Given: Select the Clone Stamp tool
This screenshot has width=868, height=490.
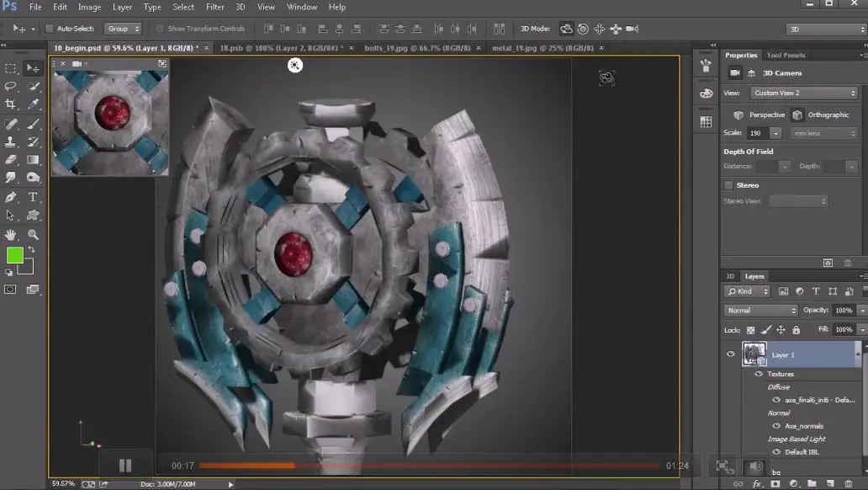Looking at the screenshot, I should tap(11, 141).
